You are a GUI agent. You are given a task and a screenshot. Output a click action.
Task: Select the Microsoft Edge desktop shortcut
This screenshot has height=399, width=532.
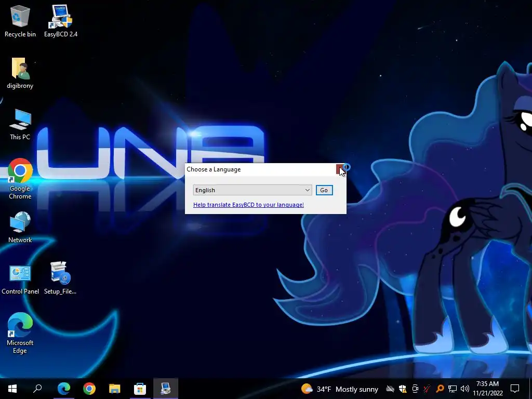pos(20,333)
